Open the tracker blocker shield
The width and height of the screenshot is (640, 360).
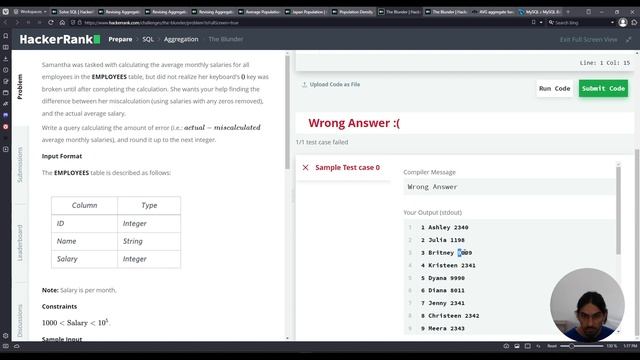tap(73, 22)
